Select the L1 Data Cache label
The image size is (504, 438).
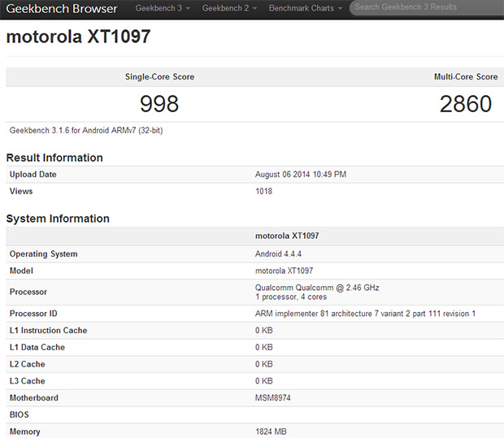37,347
